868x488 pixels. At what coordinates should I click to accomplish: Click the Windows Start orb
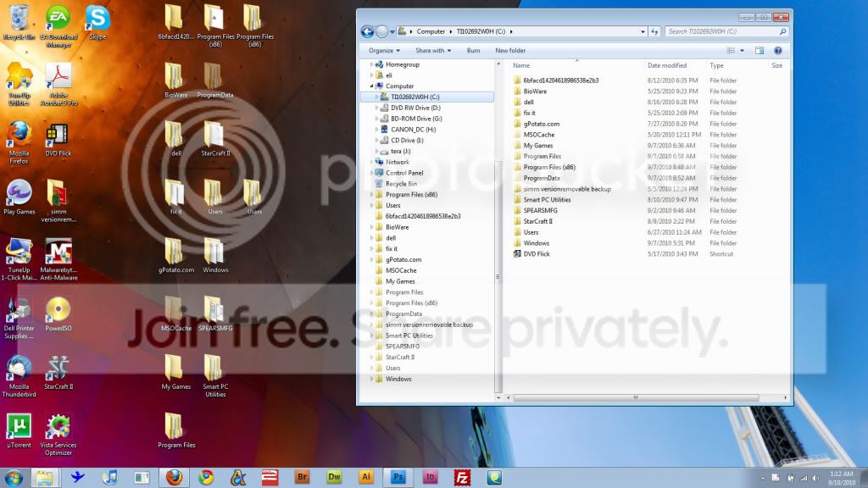(14, 477)
